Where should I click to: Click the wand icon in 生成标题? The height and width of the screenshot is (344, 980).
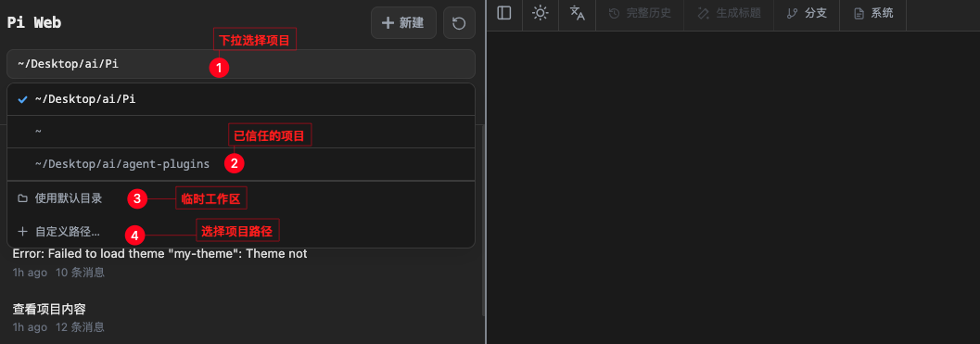[703, 13]
